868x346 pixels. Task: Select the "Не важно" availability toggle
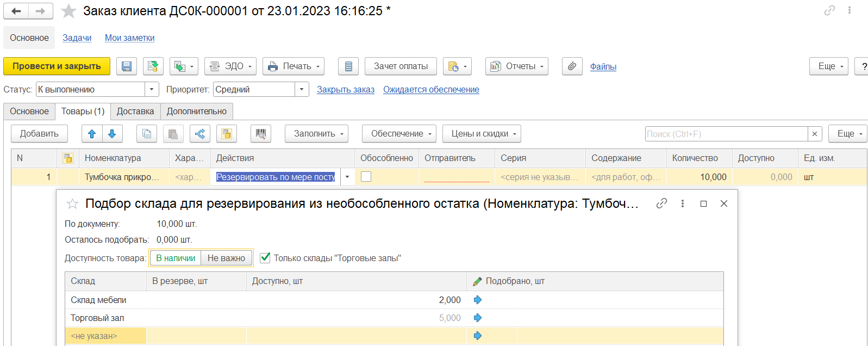tap(226, 258)
